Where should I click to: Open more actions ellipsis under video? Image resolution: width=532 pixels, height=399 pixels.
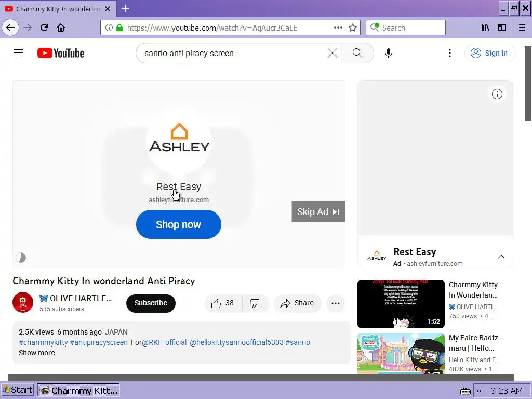click(336, 303)
